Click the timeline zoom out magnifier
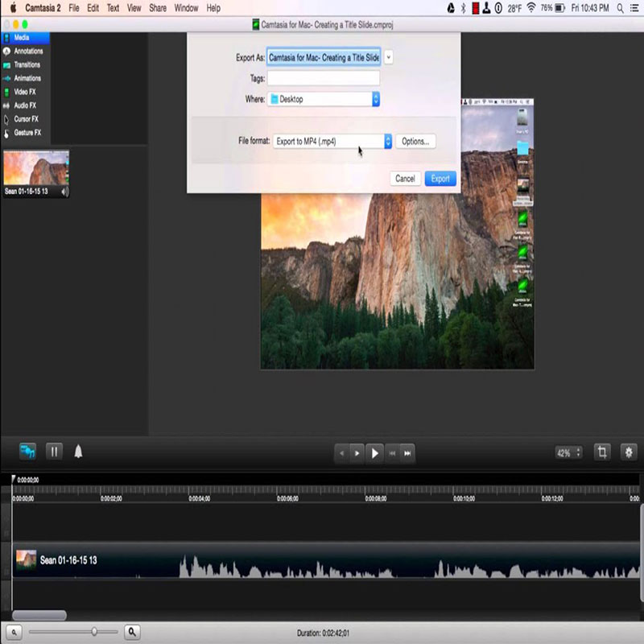 coord(14,632)
